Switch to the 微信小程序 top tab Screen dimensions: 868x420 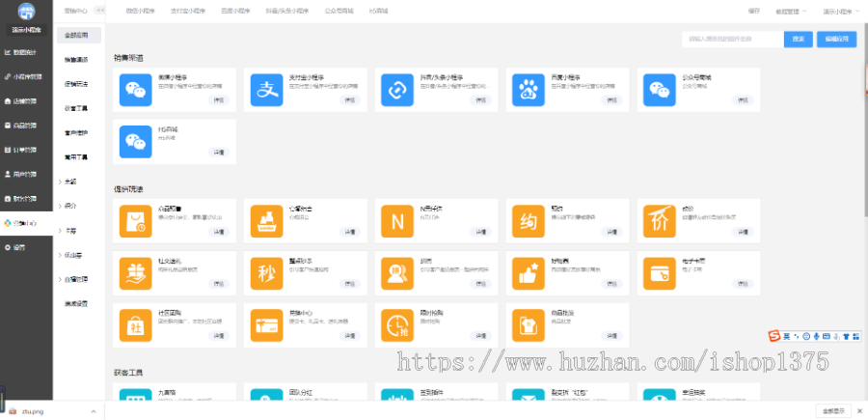pyautogui.click(x=140, y=11)
